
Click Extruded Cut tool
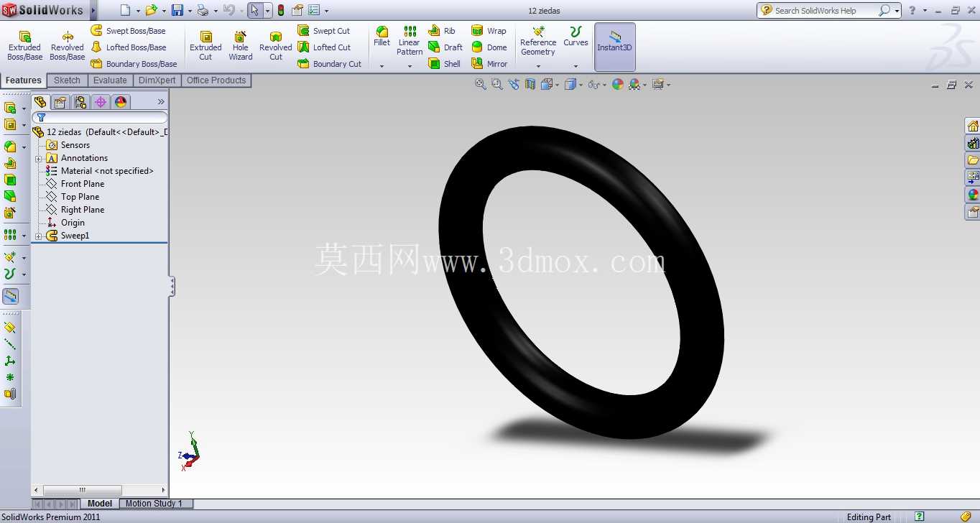pos(205,46)
